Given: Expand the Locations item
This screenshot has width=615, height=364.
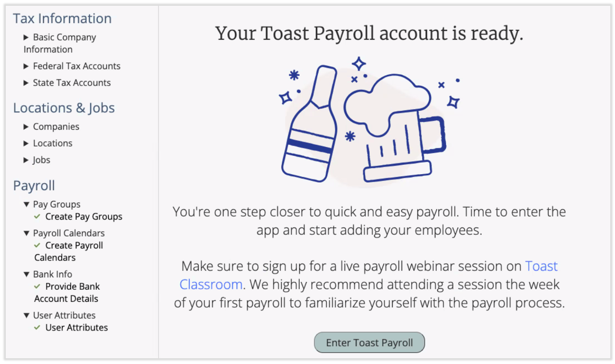Looking at the screenshot, I should pyautogui.click(x=26, y=143).
